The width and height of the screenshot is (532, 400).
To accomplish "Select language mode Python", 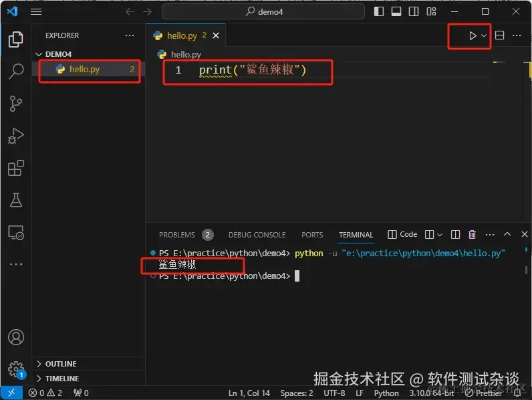I will tap(386, 393).
